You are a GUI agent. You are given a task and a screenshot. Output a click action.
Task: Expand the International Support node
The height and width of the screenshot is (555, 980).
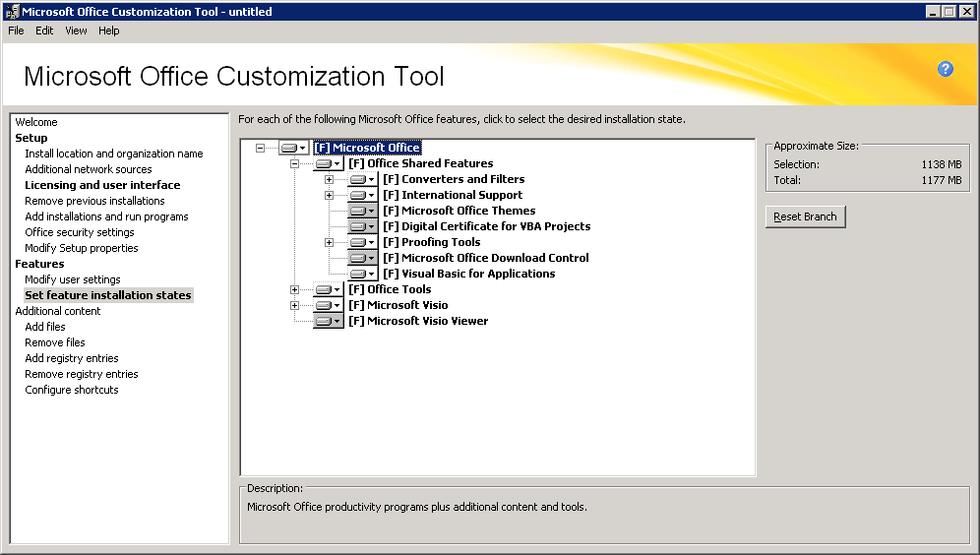[x=329, y=195]
